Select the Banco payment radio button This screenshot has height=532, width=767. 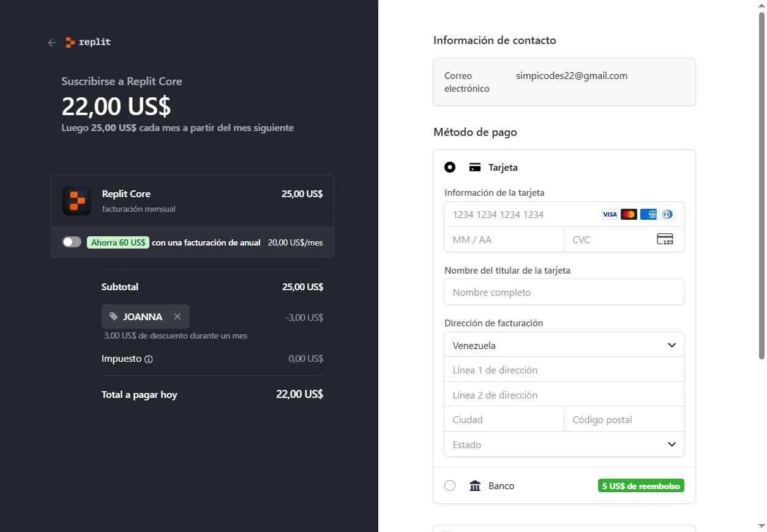coord(450,486)
